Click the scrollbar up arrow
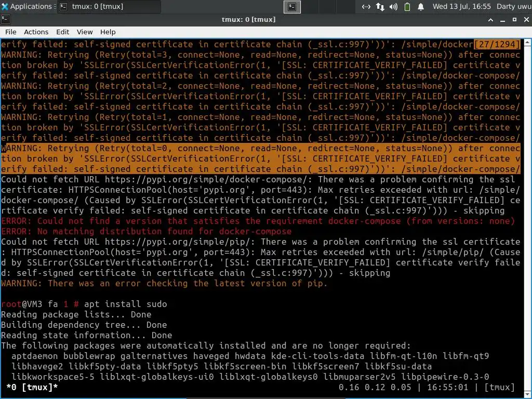Viewport: 532px width, 399px height. click(x=528, y=43)
